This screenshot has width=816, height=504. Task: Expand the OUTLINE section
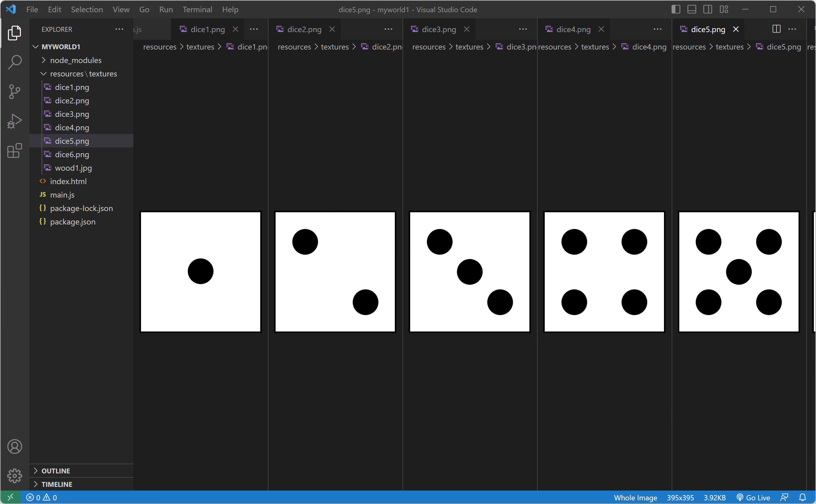point(56,471)
